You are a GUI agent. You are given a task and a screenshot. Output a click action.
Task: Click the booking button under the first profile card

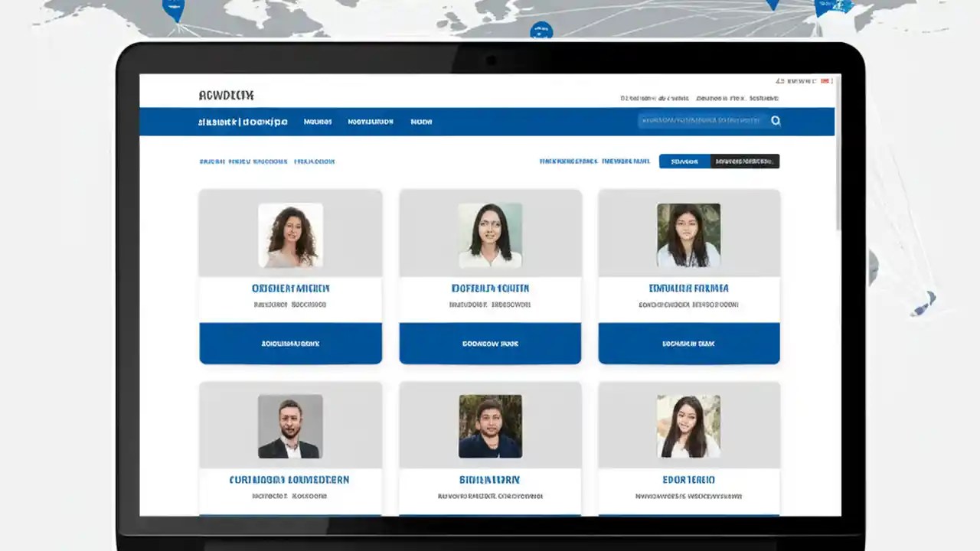tap(290, 344)
